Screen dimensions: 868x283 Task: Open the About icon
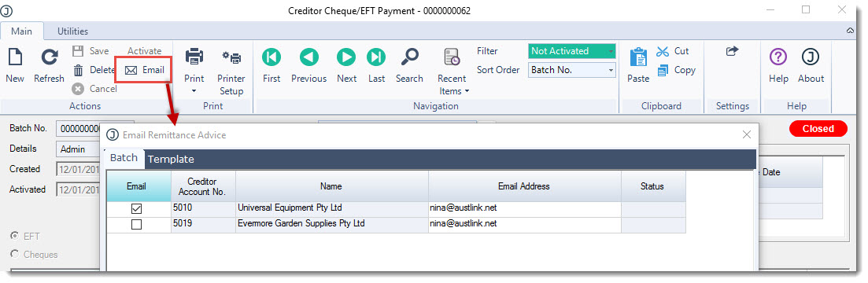[x=811, y=57]
